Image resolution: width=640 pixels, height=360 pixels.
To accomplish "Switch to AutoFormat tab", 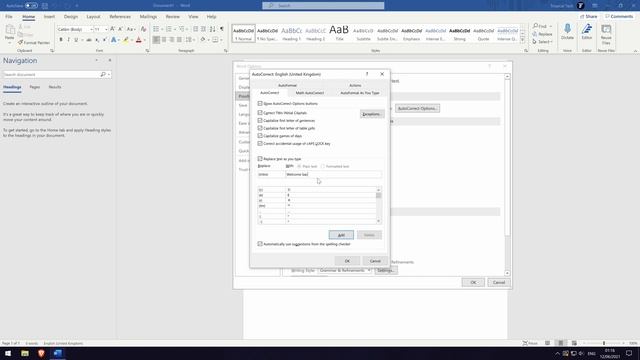I will click(287, 85).
